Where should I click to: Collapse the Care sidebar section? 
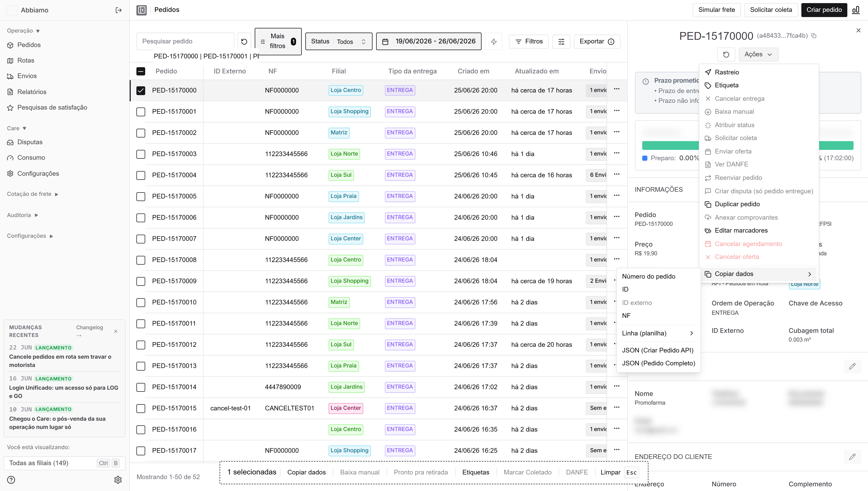point(17,128)
